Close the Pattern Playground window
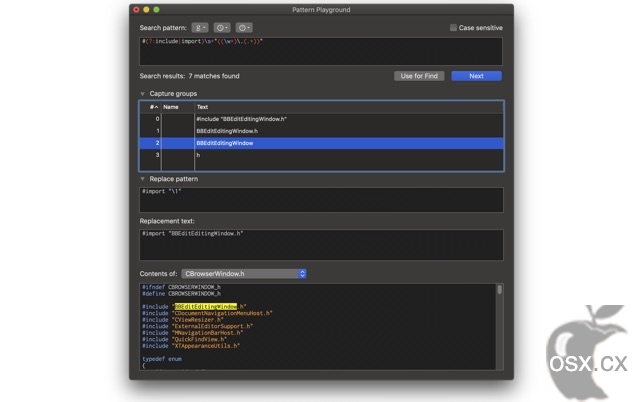 click(137, 9)
